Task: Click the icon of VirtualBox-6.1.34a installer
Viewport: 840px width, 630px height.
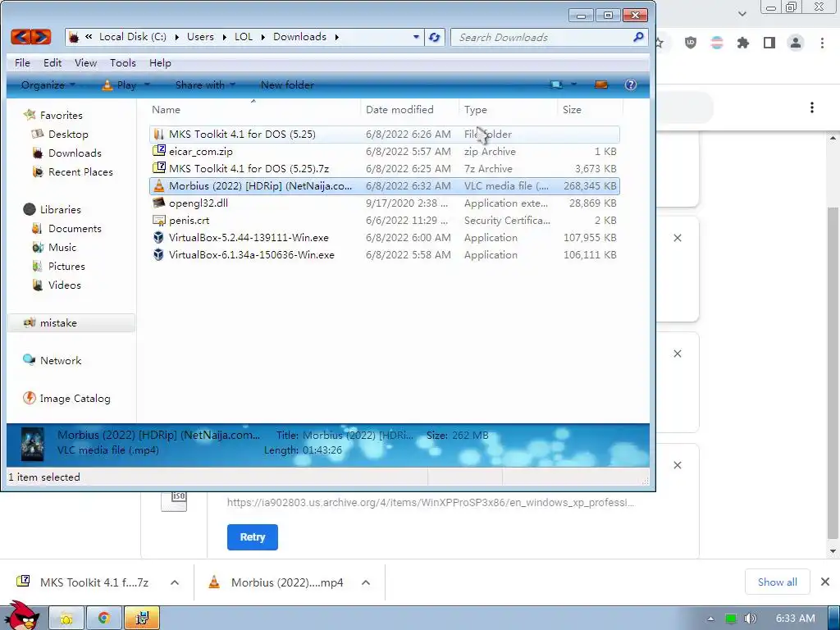Action: coord(158,254)
